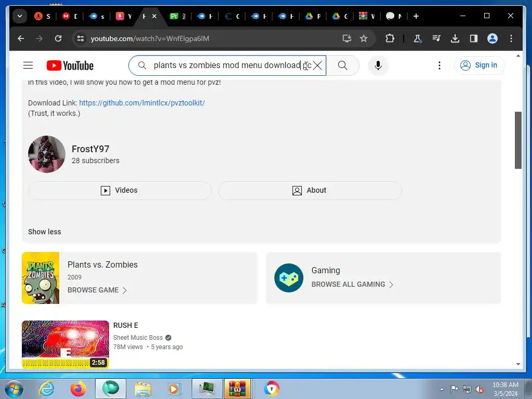Click the scrollbar down arrow
Screen dimensions: 532x399
coord(518,364)
